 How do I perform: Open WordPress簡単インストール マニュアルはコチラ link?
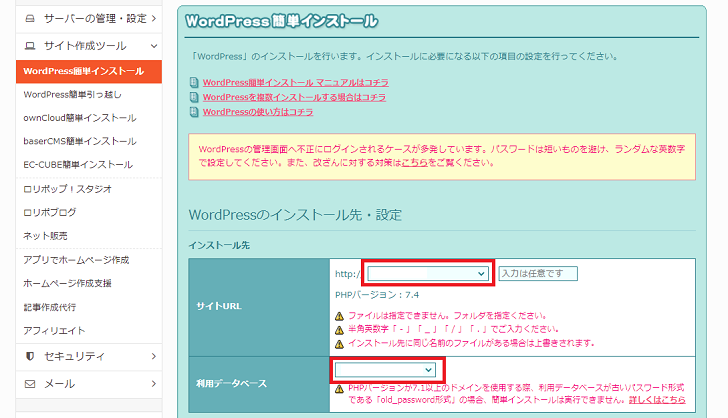pyautogui.click(x=296, y=83)
